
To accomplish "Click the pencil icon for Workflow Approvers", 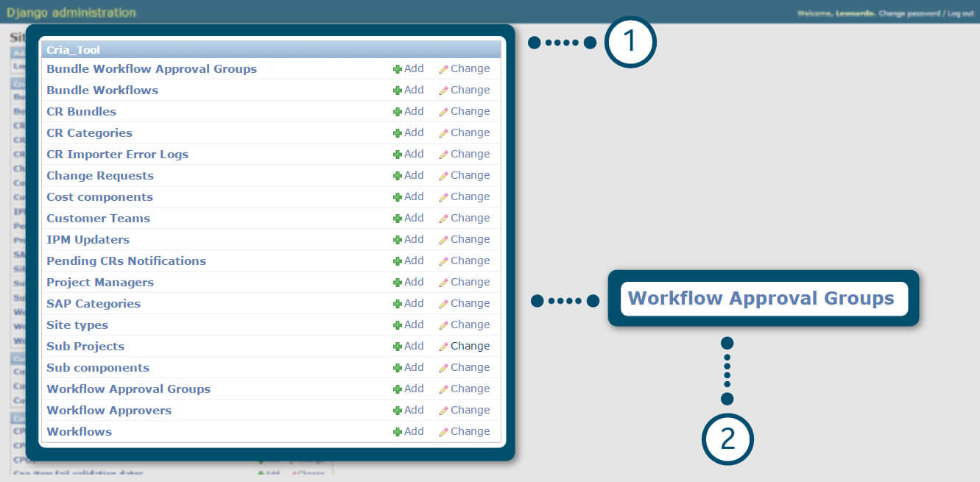I will pyautogui.click(x=443, y=411).
